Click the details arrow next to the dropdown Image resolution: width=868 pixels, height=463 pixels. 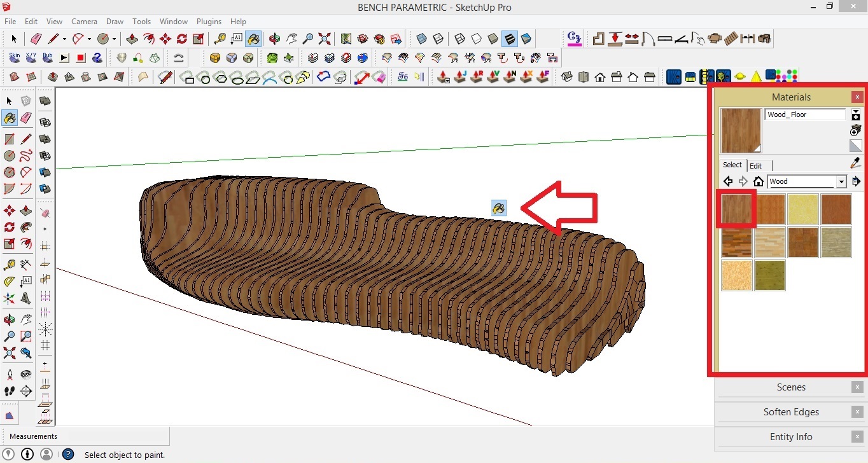coord(857,181)
